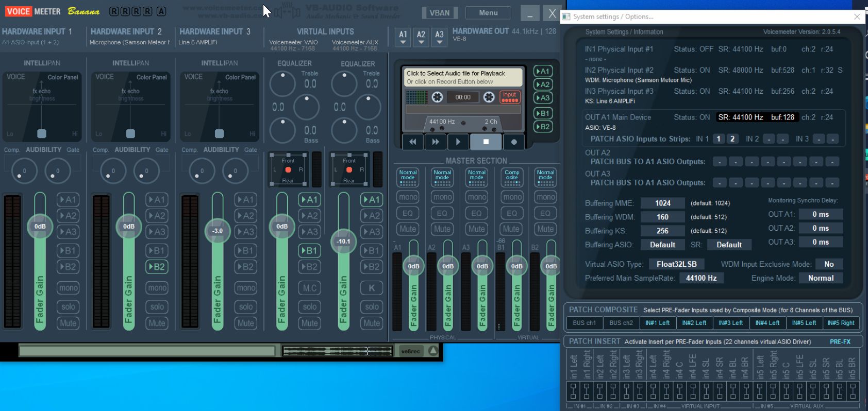Click Voicemeeter AUX fader knob at -10.1
The width and height of the screenshot is (868, 411).
point(344,241)
